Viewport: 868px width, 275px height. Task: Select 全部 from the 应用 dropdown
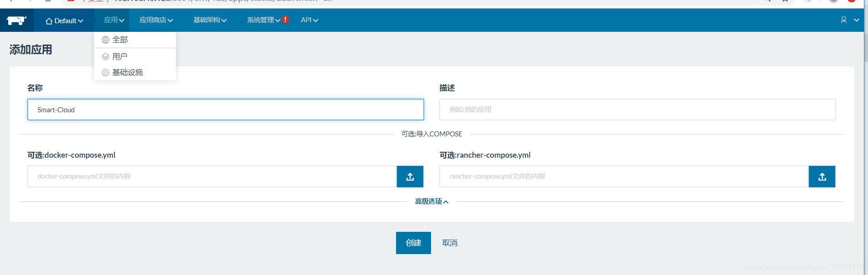(135, 40)
